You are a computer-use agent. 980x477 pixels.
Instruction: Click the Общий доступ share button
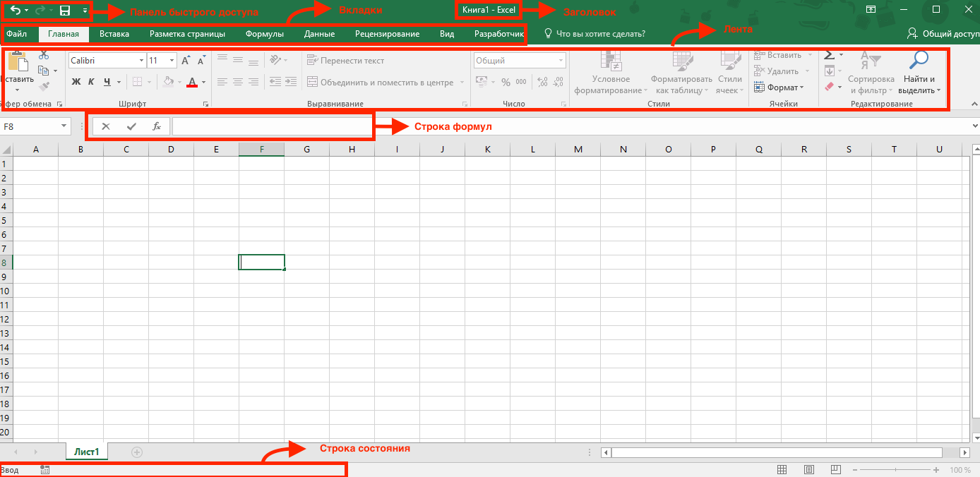(x=943, y=34)
